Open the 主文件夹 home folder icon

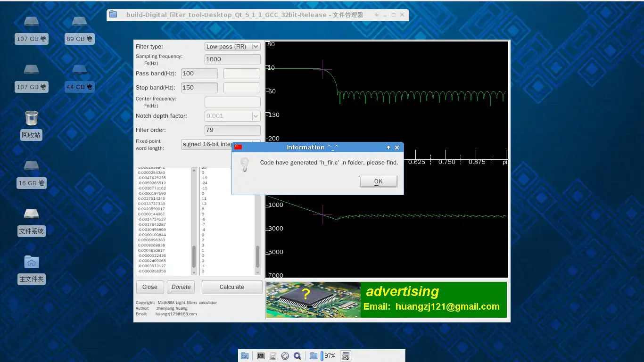[31, 262]
